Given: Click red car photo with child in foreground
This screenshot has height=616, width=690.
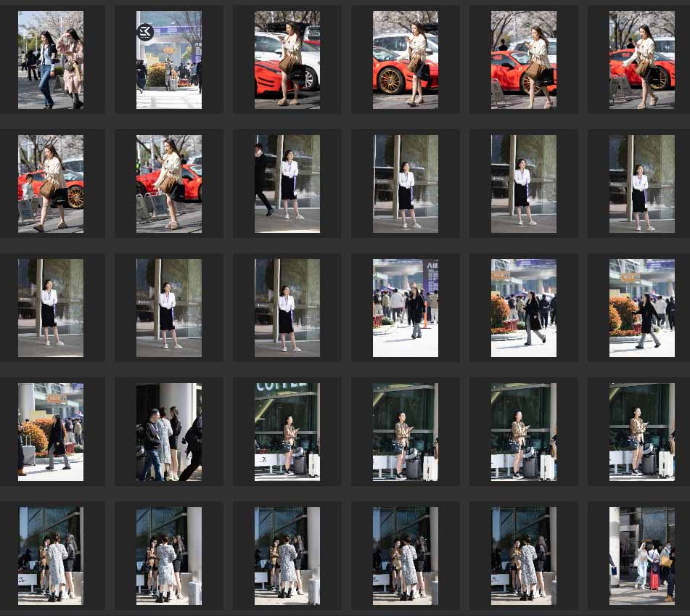Looking at the screenshot, I should point(51,184).
